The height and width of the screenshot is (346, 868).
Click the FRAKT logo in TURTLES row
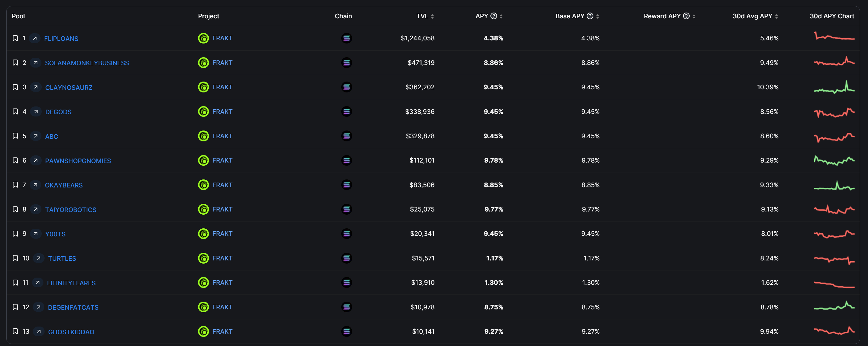coord(203,258)
